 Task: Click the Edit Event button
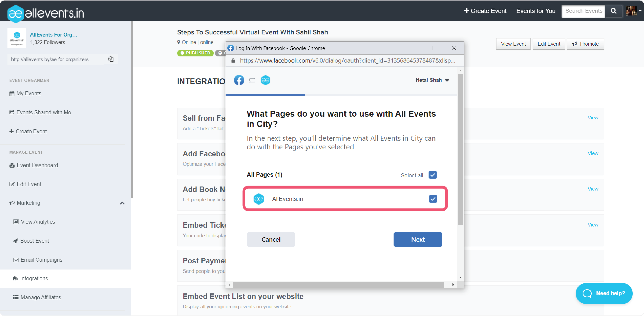point(549,44)
